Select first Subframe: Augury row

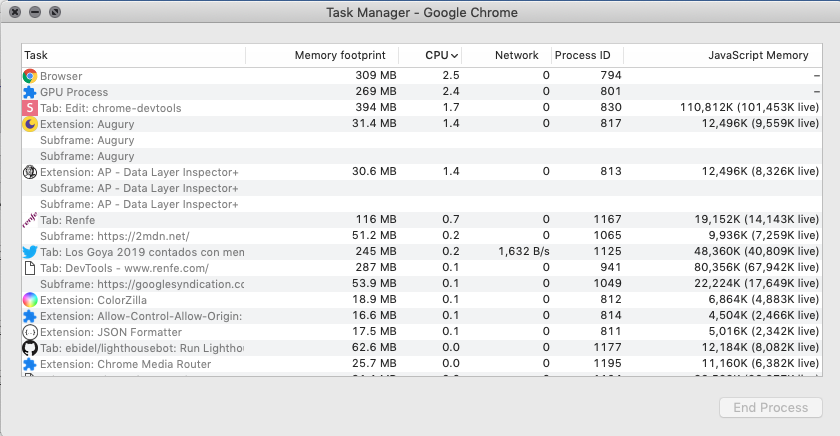click(x=422, y=140)
